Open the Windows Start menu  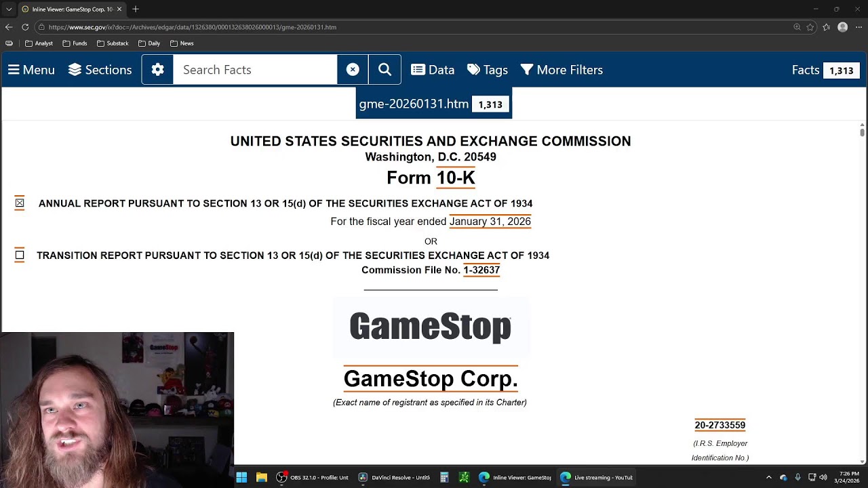241,477
